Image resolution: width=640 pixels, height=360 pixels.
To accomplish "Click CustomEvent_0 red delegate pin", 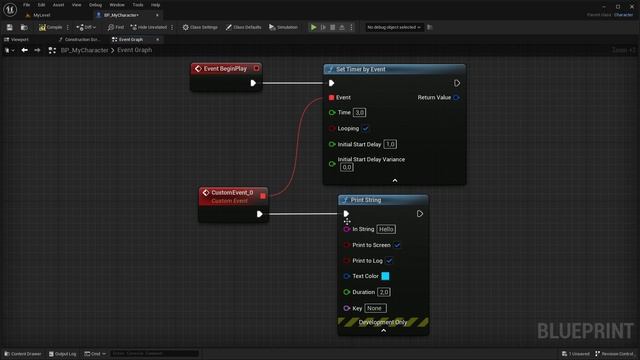I will click(263, 196).
